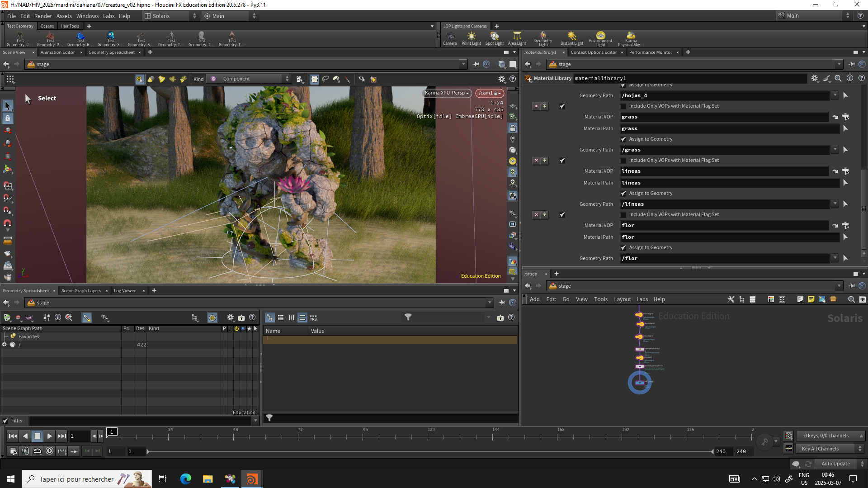868x488 pixels.
Task: Open the Kind Component dropdown
Action: 250,79
